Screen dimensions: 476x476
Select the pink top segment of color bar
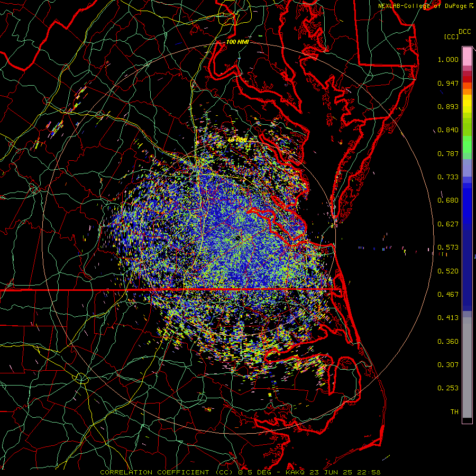(x=467, y=56)
